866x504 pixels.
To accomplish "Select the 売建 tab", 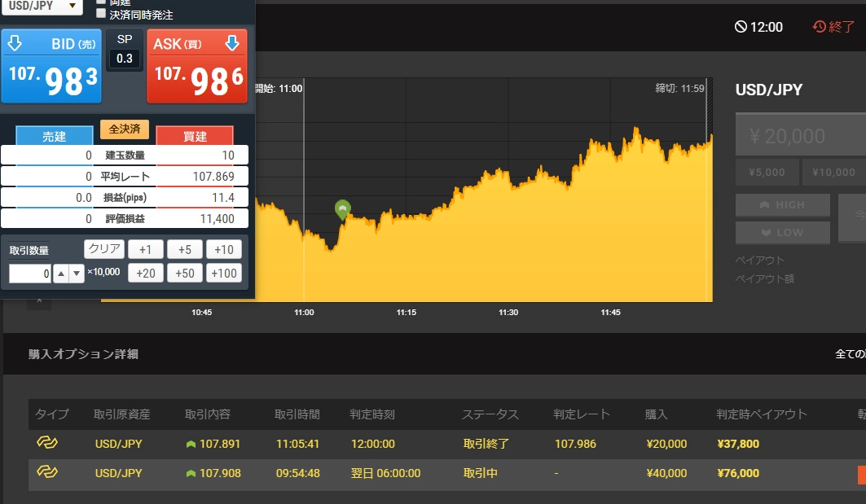I will [x=54, y=136].
